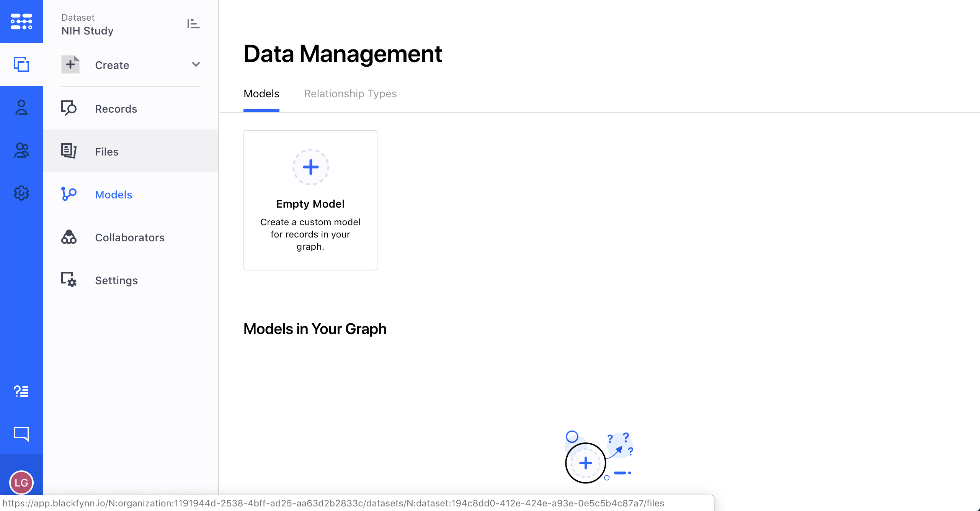
Task: Expand the Create dropdown chevron
Action: 196,64
